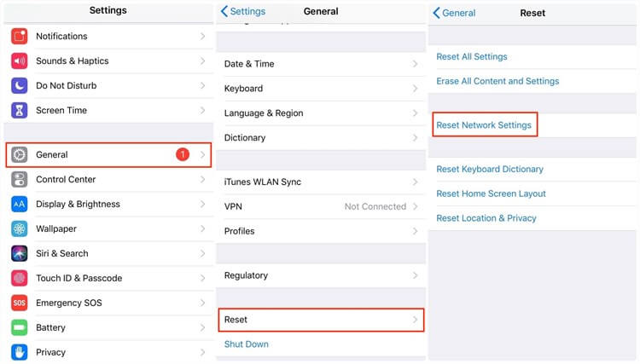
Task: Tap the Touch ID fingerprint icon
Action: coord(20,279)
